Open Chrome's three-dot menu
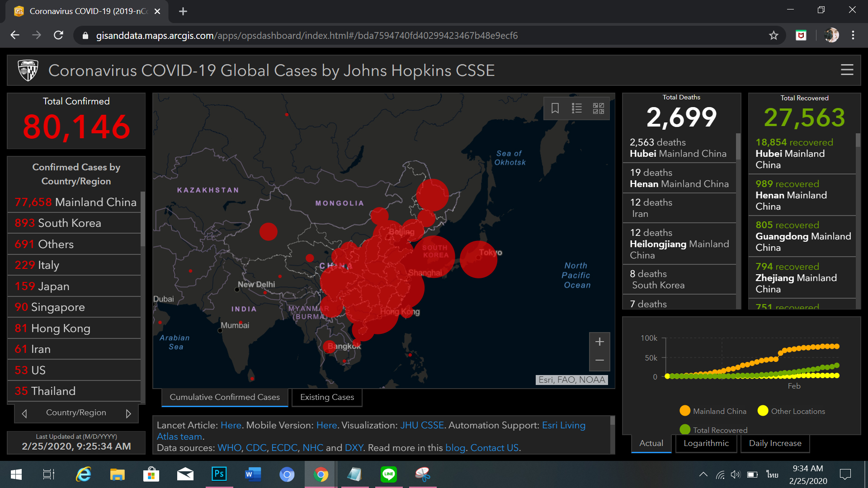The image size is (868, 488). point(853,35)
